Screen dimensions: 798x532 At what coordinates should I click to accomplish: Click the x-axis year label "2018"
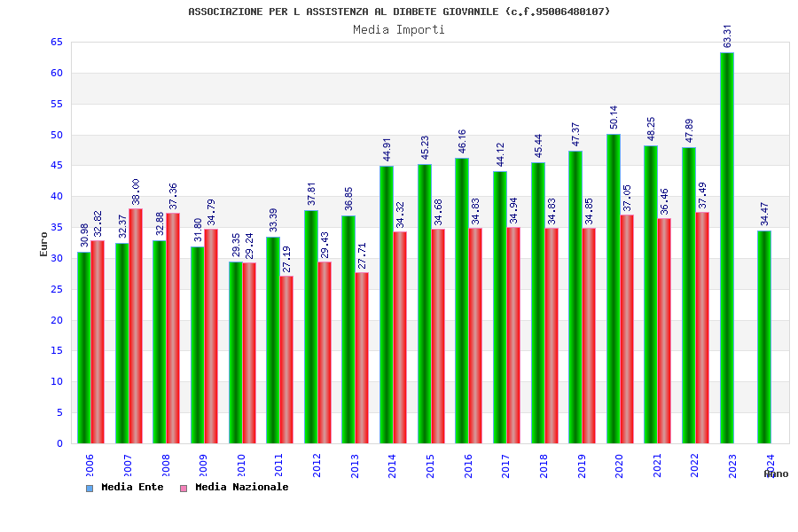pyautogui.click(x=544, y=465)
